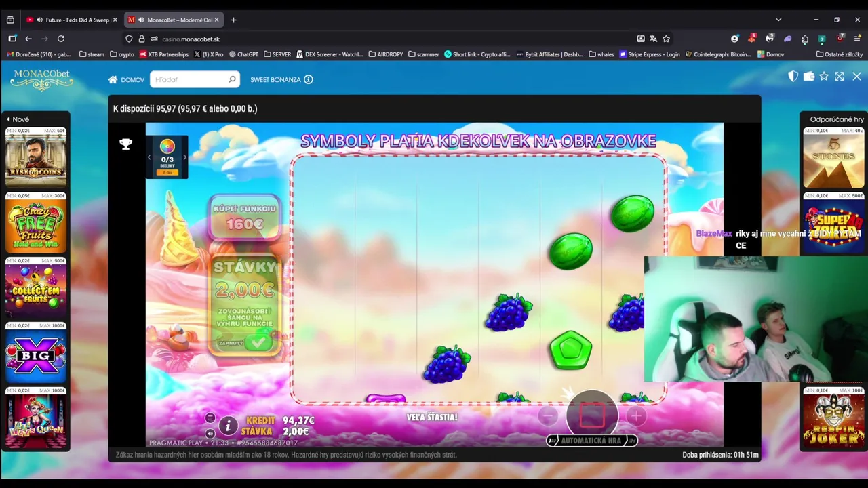
Task: Close the game with X icon
Action: [x=856, y=77]
